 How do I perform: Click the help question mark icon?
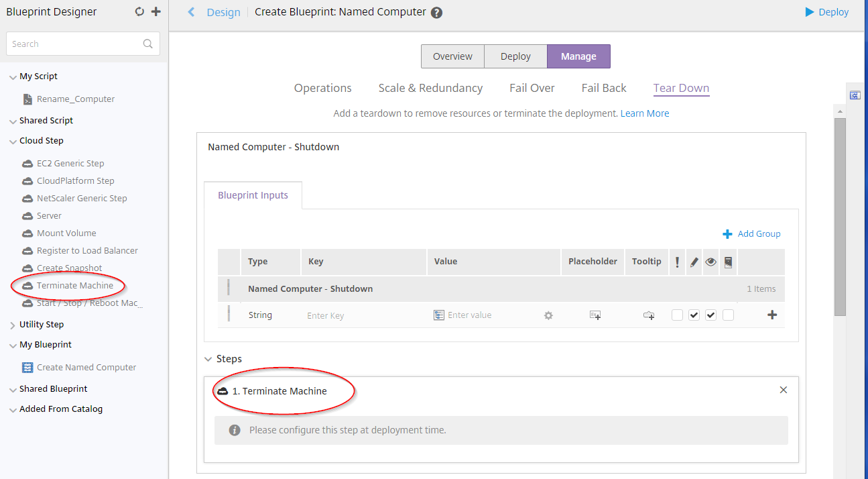(436, 13)
